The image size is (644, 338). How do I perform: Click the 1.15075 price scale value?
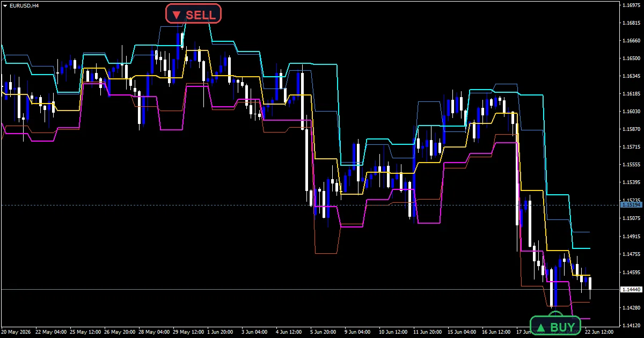[x=631, y=218]
